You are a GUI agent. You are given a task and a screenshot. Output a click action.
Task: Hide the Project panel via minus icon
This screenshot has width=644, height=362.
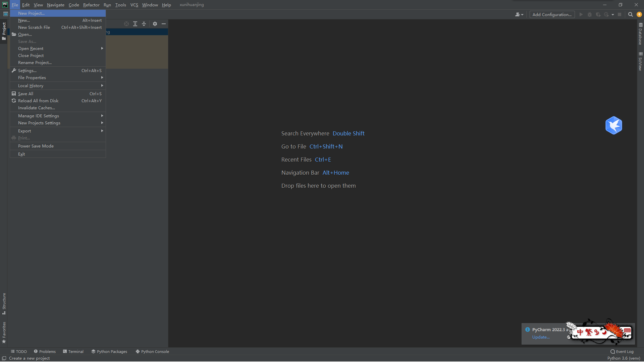(164, 24)
